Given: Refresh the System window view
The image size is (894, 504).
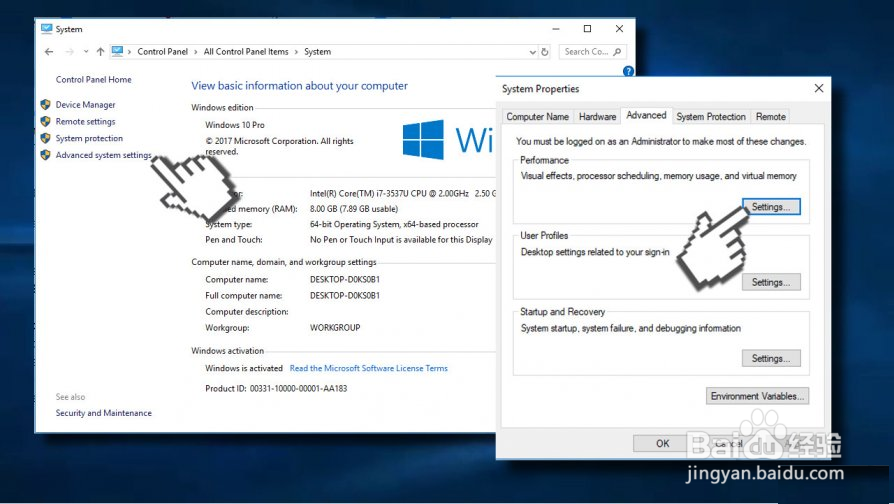Looking at the screenshot, I should point(544,52).
